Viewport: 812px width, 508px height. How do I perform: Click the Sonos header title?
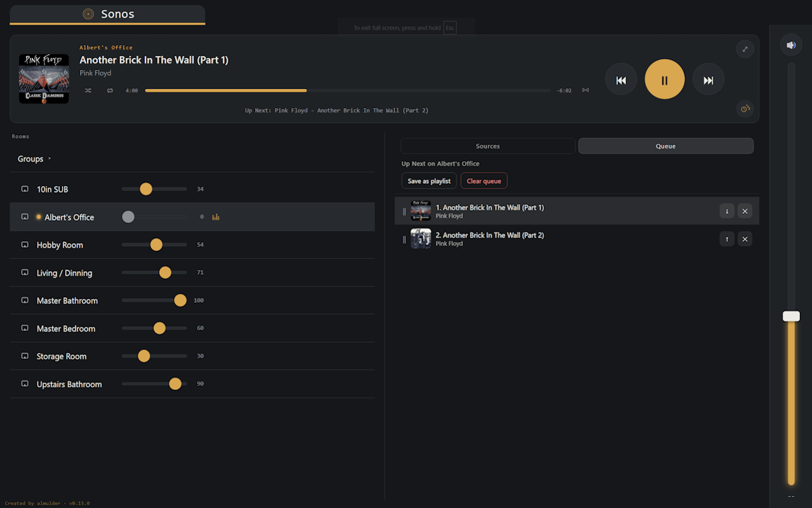click(117, 14)
